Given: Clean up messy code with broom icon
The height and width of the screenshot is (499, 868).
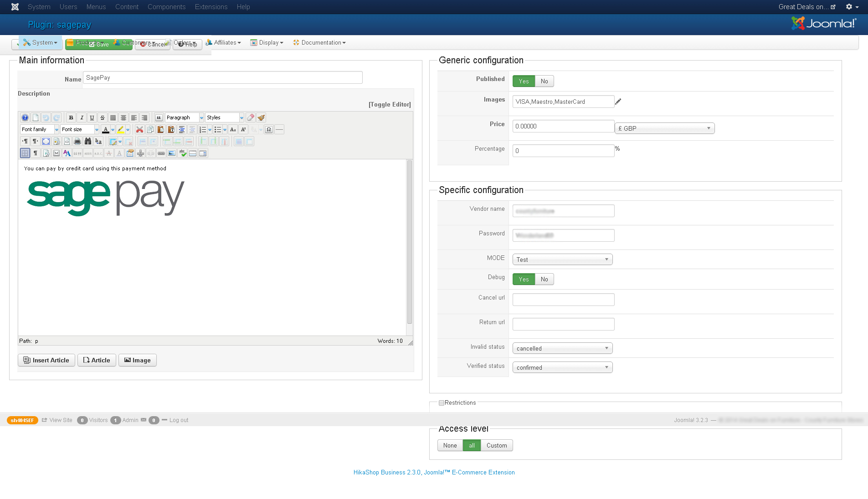Looking at the screenshot, I should click(x=261, y=117).
